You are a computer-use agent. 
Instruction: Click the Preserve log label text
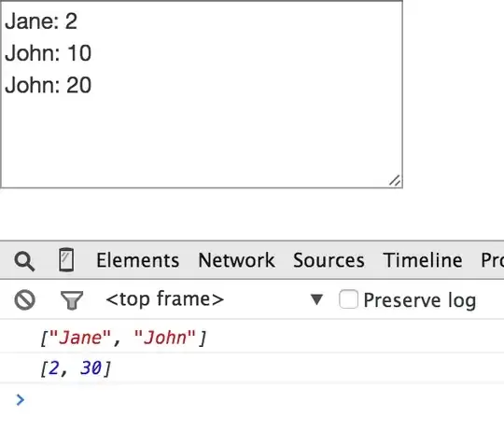419,300
